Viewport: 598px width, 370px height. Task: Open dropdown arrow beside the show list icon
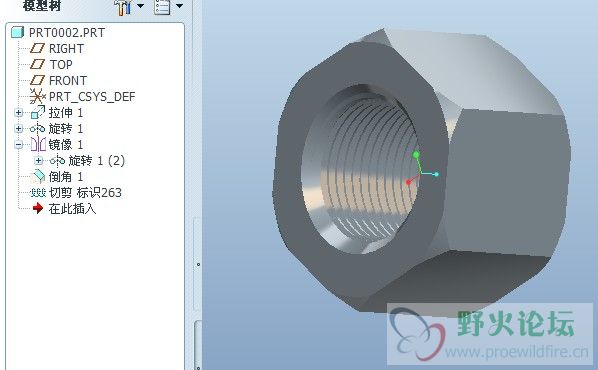pyautogui.click(x=179, y=6)
